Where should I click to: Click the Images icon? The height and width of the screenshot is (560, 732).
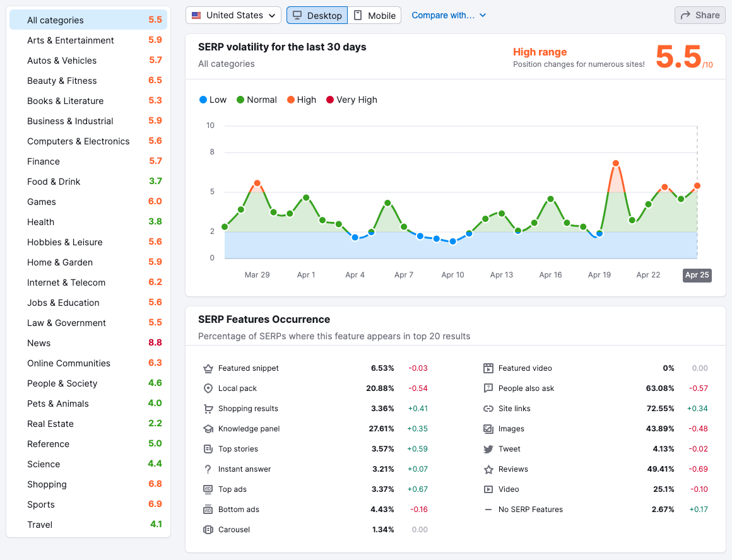click(x=488, y=428)
